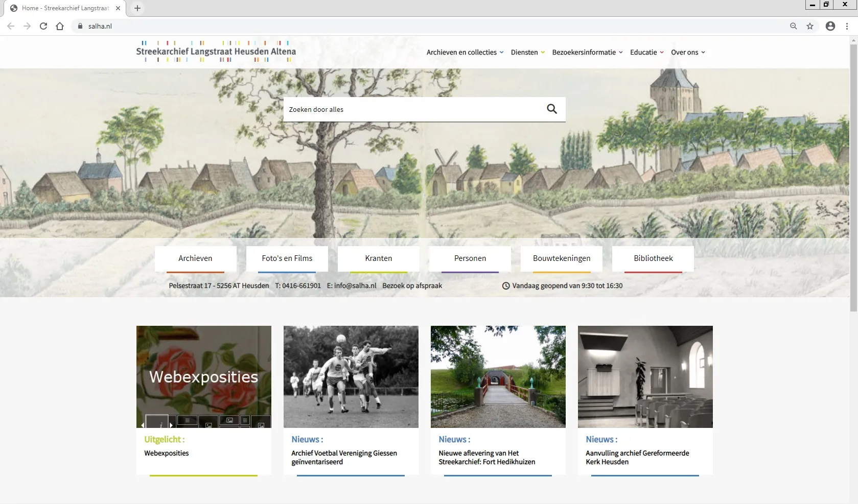Select the Archieven en collecties menu
The width and height of the screenshot is (858, 504).
point(461,52)
